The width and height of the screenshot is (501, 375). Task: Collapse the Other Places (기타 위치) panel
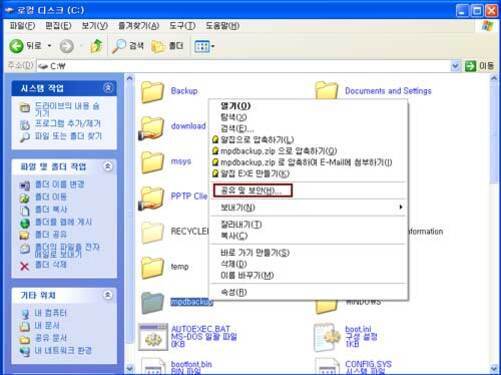(108, 295)
